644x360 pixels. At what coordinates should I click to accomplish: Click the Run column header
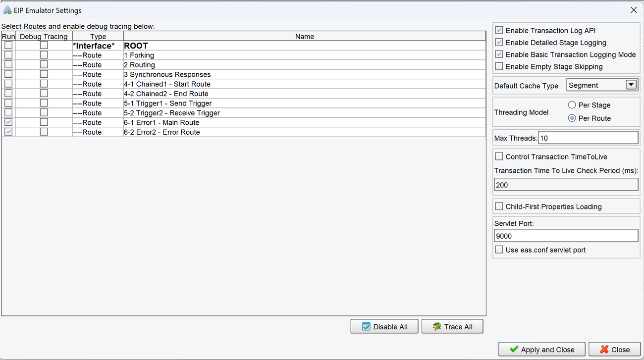8,36
